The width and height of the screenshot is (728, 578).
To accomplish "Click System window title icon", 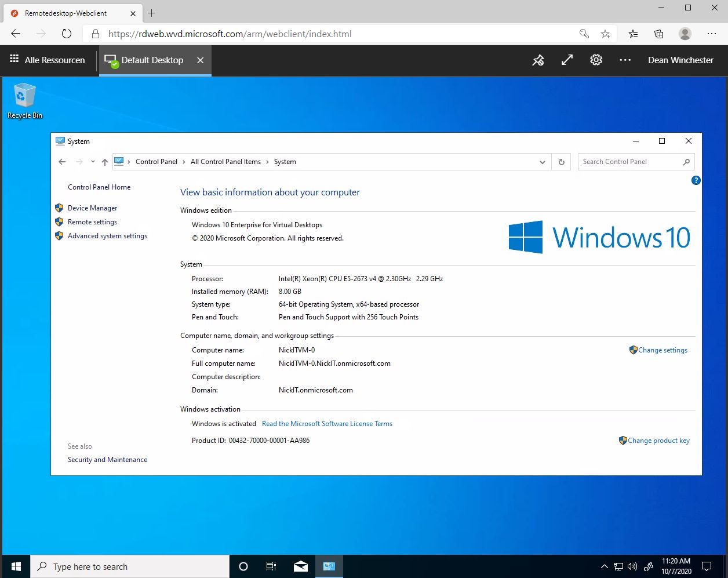I will pos(60,141).
